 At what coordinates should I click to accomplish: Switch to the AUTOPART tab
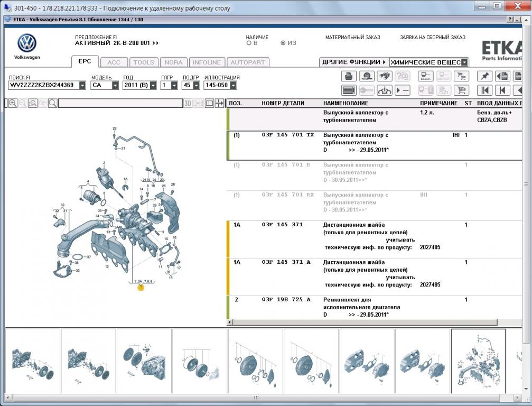click(x=248, y=62)
